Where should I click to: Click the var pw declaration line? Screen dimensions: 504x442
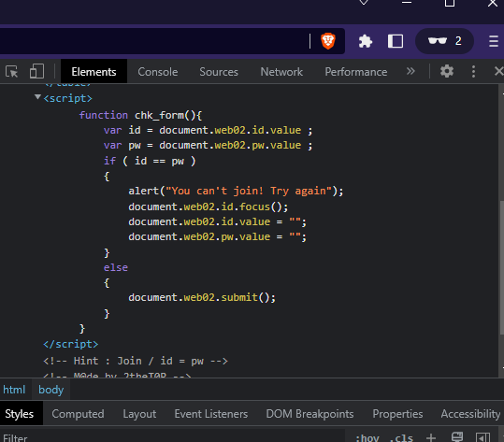208,146
